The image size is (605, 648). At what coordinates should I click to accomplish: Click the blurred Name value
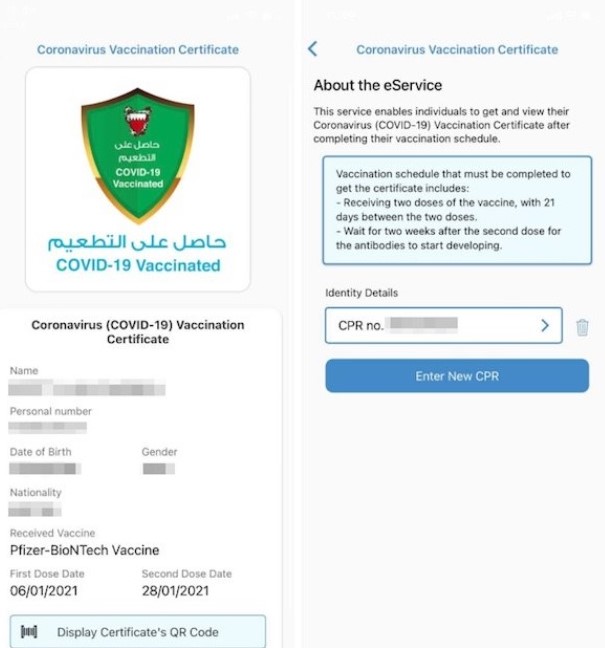point(85,388)
